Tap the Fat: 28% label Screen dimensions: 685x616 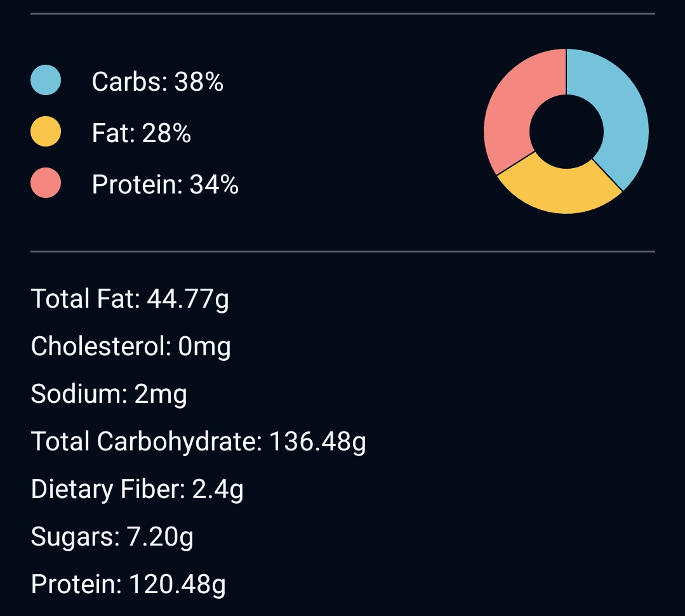pos(142,133)
